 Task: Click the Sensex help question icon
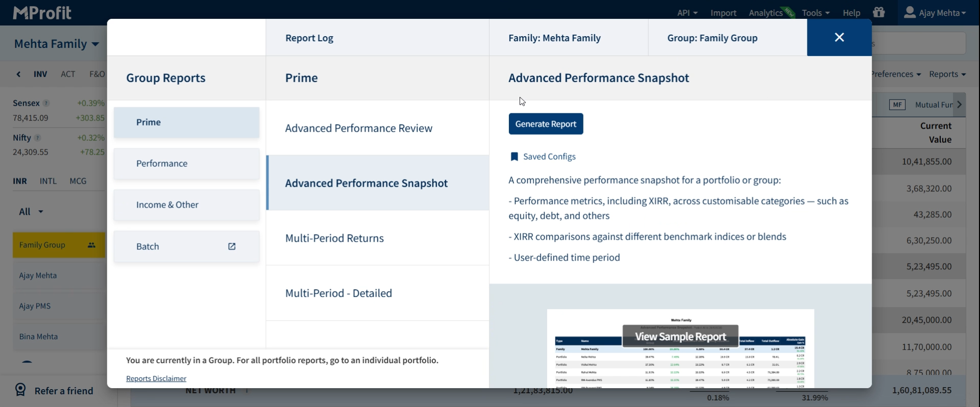[46, 103]
